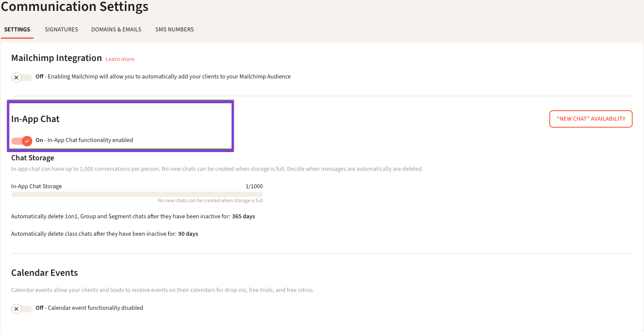The height and width of the screenshot is (332, 644).
Task: Change the 90 days class chat value
Action: pos(188,234)
